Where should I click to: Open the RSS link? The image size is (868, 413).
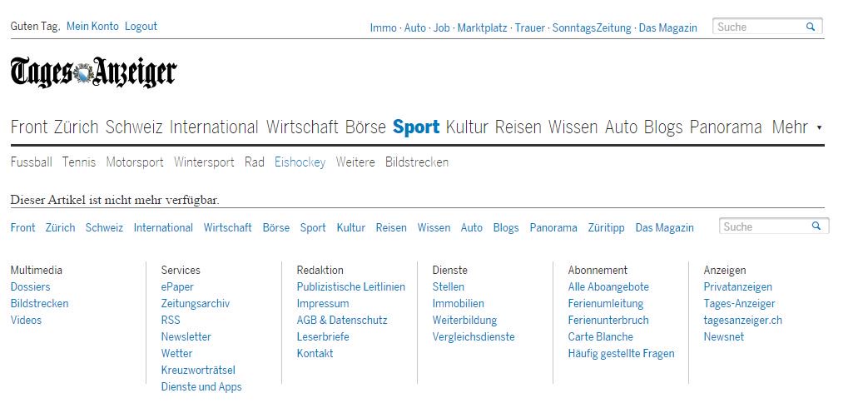click(171, 320)
